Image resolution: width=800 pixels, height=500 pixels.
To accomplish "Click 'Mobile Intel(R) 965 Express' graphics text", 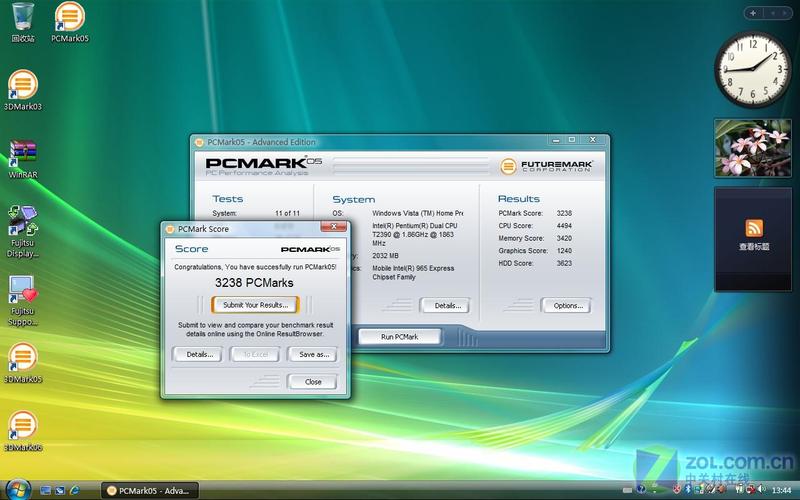I will pos(413,268).
